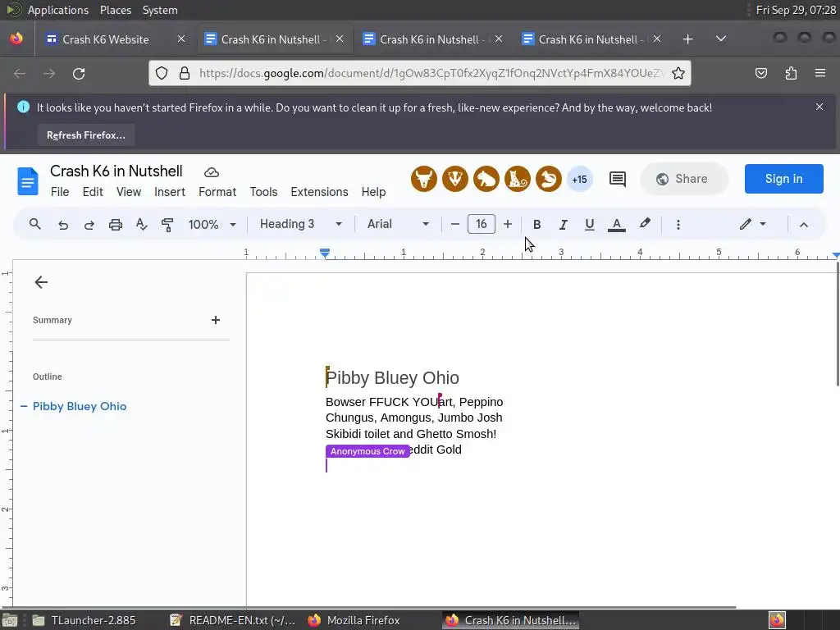Viewport: 840px width, 630px height.
Task: List all tabs with dropdown chevron
Action: click(721, 39)
